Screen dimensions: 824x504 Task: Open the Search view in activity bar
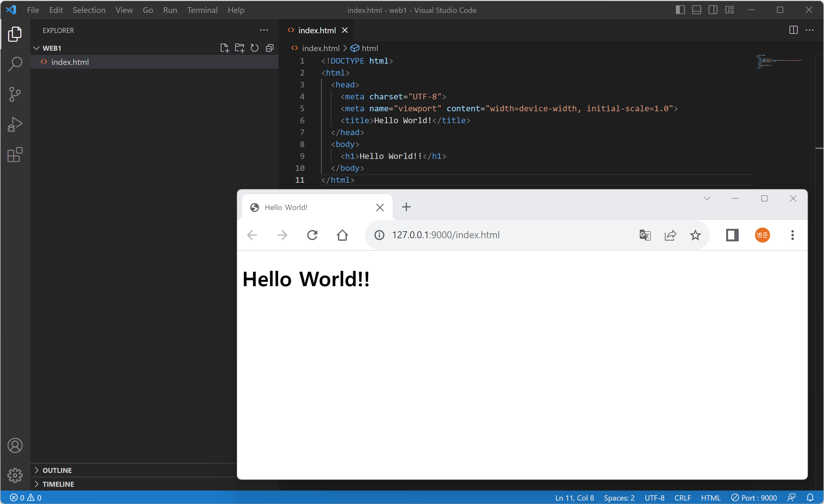(x=15, y=64)
